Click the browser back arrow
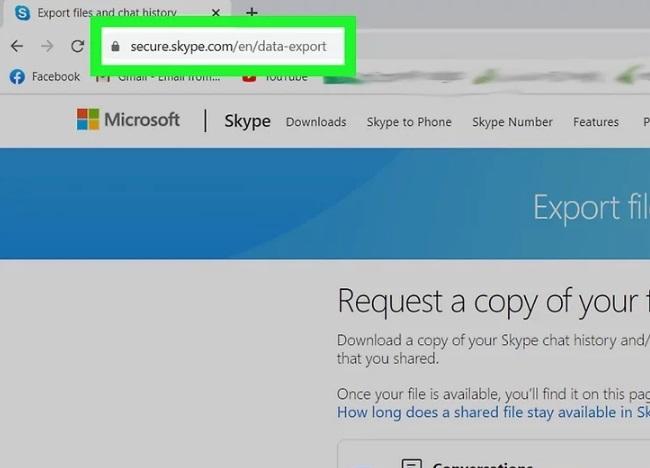This screenshot has width=650, height=468. [x=17, y=46]
